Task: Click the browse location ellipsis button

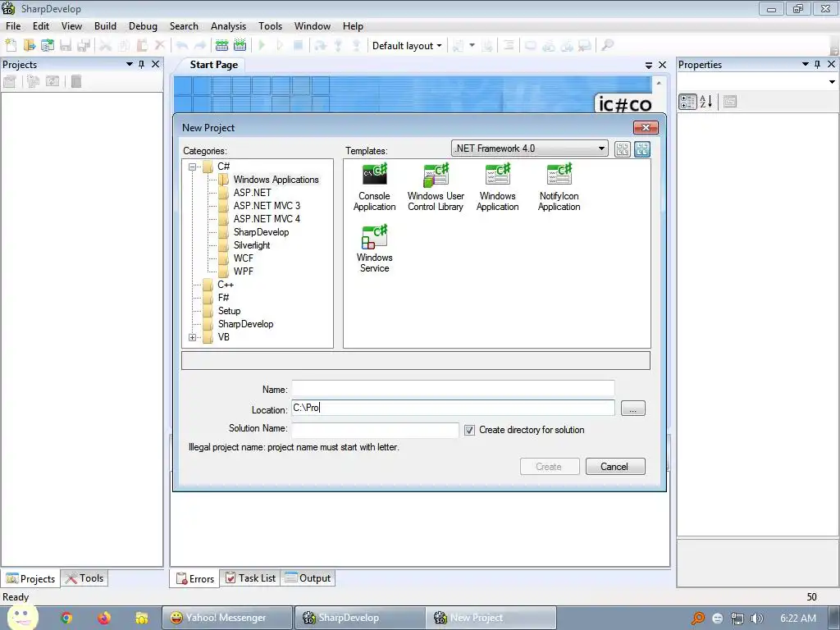Action: [632, 409]
